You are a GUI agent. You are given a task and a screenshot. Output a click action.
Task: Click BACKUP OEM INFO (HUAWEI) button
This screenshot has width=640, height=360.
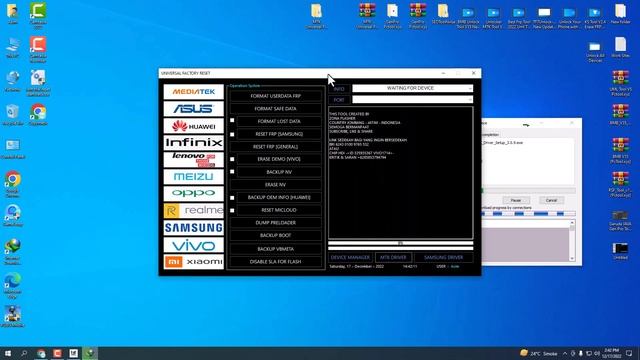(279, 197)
